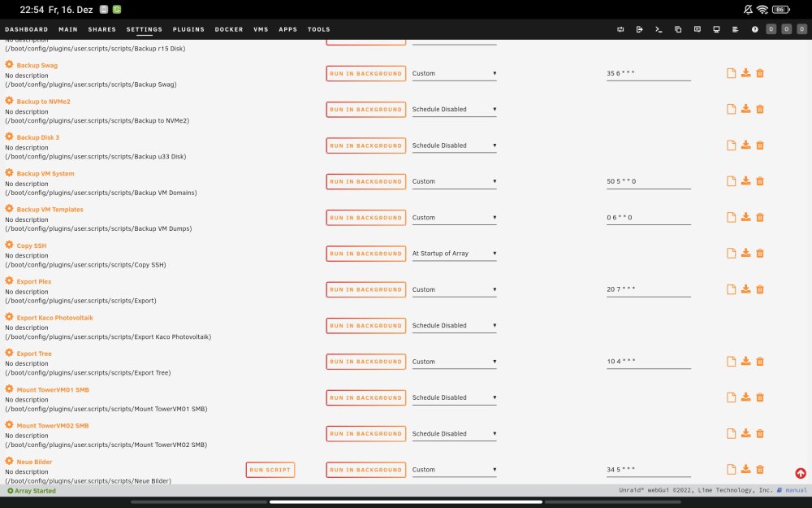812x508 pixels.
Task: Click the back-to-top red arrow
Action: 801,473
